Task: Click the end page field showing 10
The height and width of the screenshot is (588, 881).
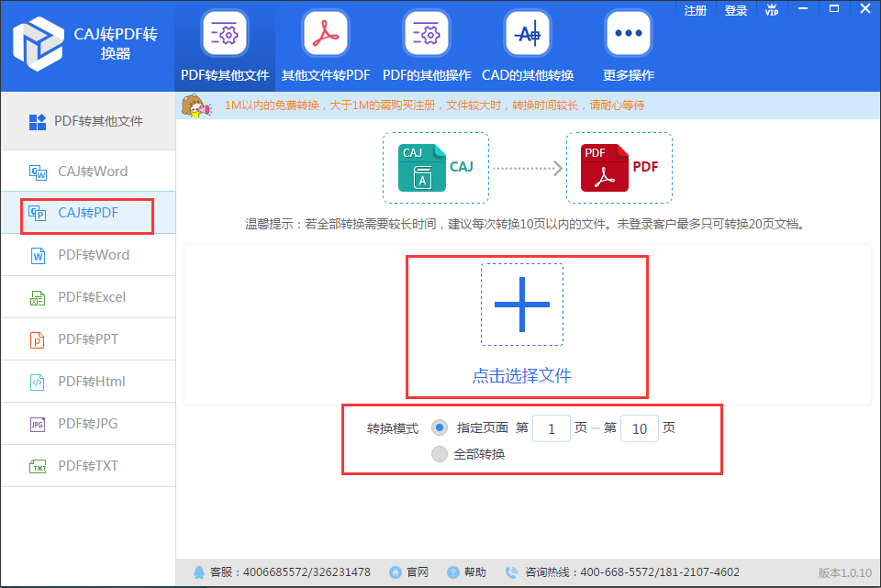Action: point(640,428)
